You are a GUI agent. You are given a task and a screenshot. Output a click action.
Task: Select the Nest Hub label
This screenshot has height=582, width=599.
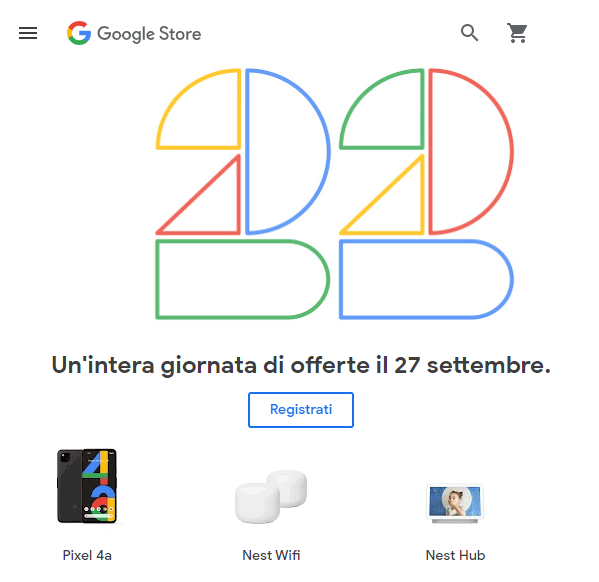click(x=455, y=555)
